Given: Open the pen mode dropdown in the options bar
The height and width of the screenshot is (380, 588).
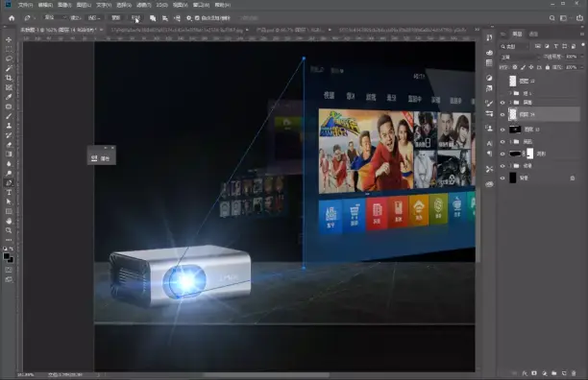Looking at the screenshot, I should 55,18.
